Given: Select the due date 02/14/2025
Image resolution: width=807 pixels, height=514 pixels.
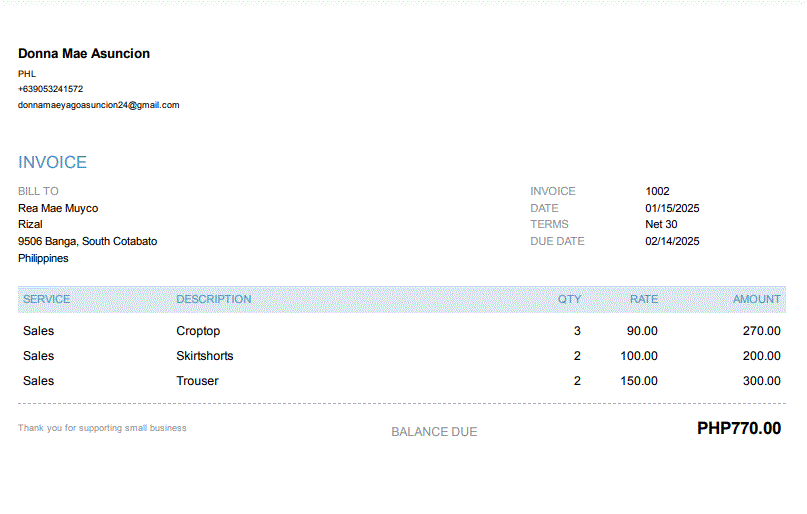Looking at the screenshot, I should click(672, 241).
